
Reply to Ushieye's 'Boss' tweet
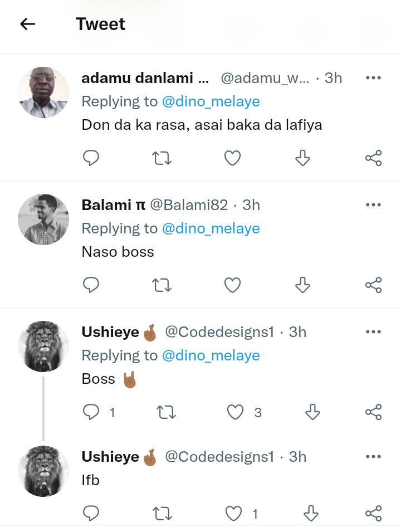(x=91, y=413)
